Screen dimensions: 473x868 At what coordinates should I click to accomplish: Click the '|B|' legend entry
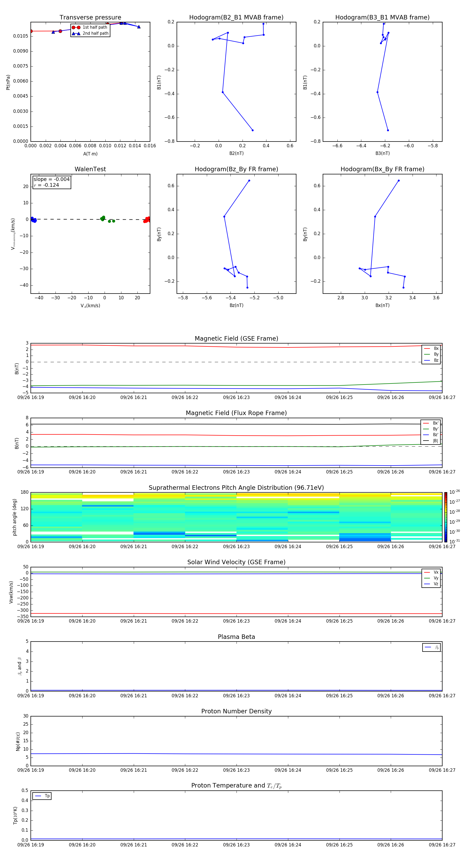pos(431,441)
